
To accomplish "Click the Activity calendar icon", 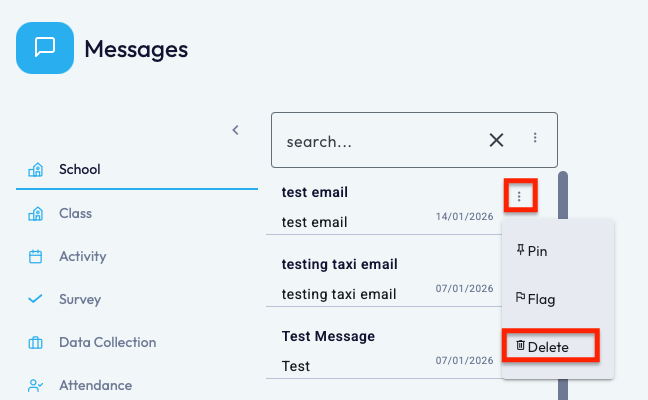I will [x=36, y=256].
